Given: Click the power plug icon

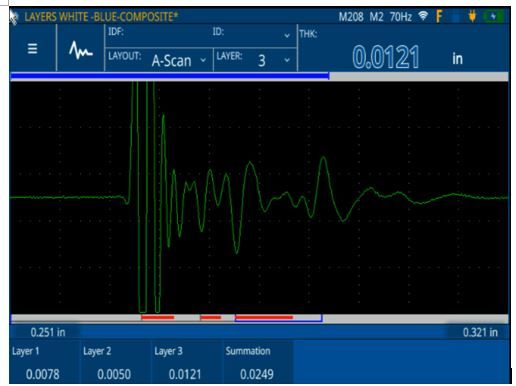Looking at the screenshot, I should click(472, 16).
